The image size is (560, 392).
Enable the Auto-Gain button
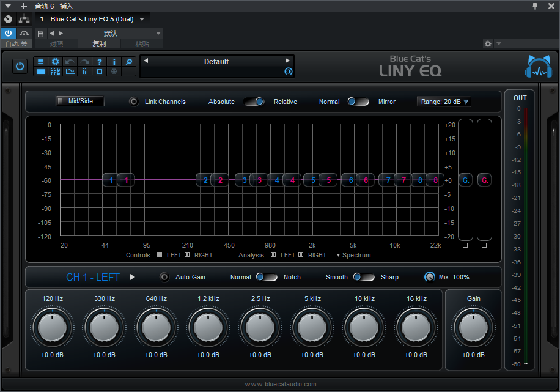click(x=164, y=277)
